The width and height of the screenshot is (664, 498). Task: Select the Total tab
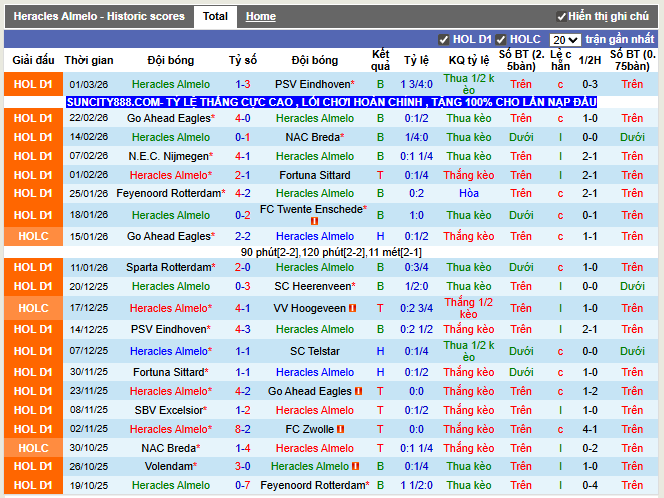click(x=215, y=16)
